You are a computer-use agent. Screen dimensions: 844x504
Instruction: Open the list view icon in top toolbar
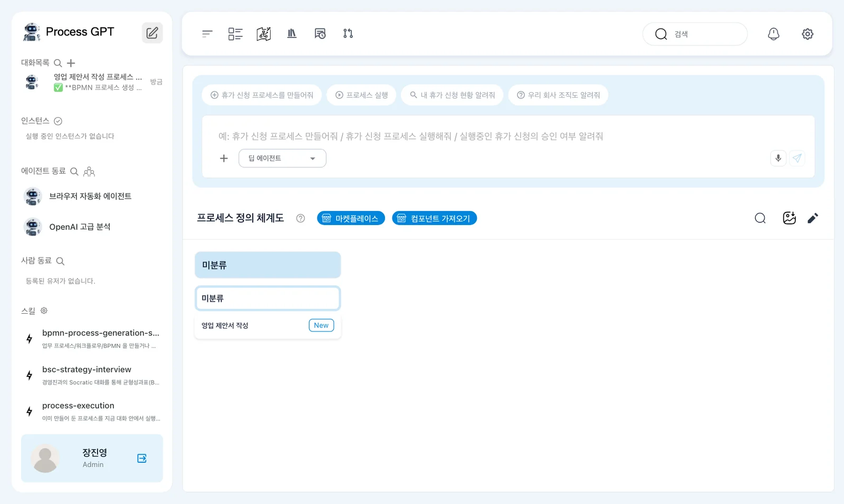click(235, 34)
